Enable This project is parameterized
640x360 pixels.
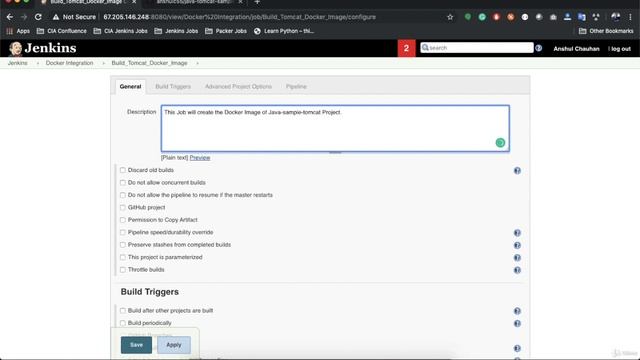(123, 257)
